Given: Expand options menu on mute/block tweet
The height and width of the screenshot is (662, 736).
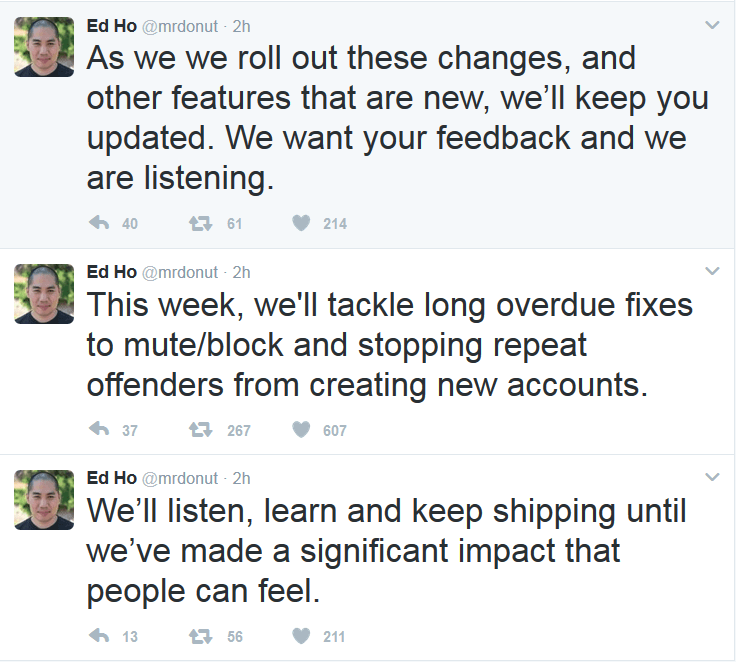Looking at the screenshot, I should (x=712, y=271).
